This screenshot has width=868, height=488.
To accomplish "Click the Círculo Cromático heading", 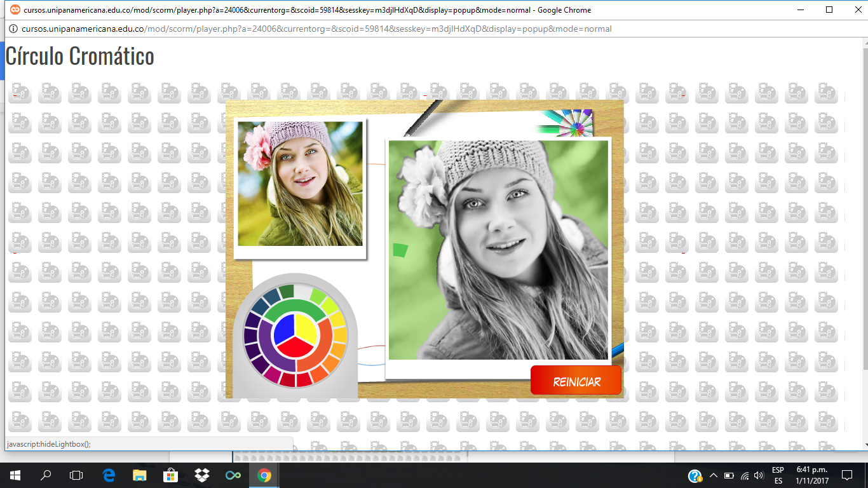I will [80, 57].
